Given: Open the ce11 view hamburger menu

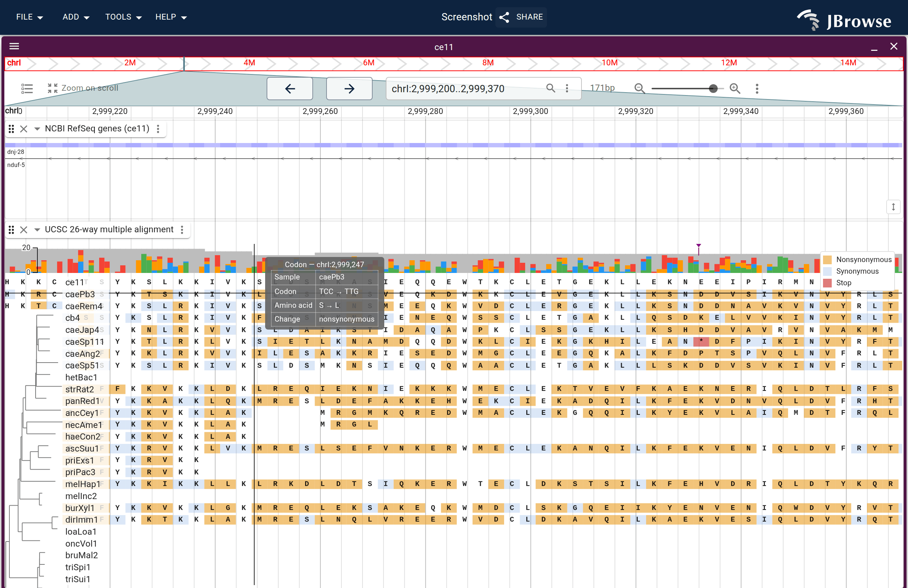Looking at the screenshot, I should click(x=14, y=46).
